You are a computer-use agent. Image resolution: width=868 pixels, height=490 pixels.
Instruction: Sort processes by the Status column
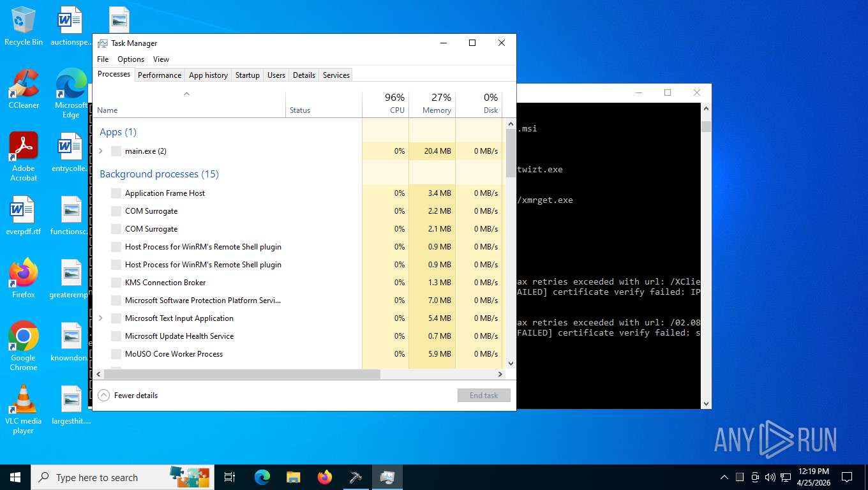point(324,105)
